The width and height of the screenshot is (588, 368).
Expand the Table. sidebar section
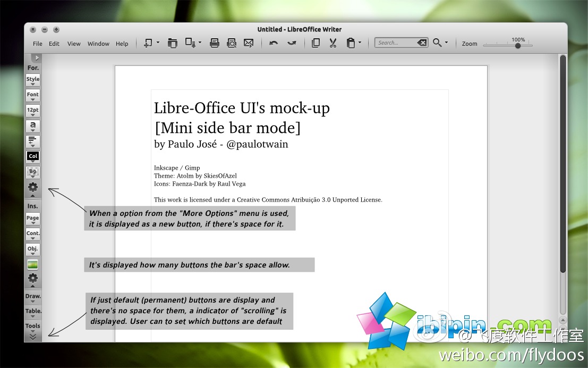33,312
